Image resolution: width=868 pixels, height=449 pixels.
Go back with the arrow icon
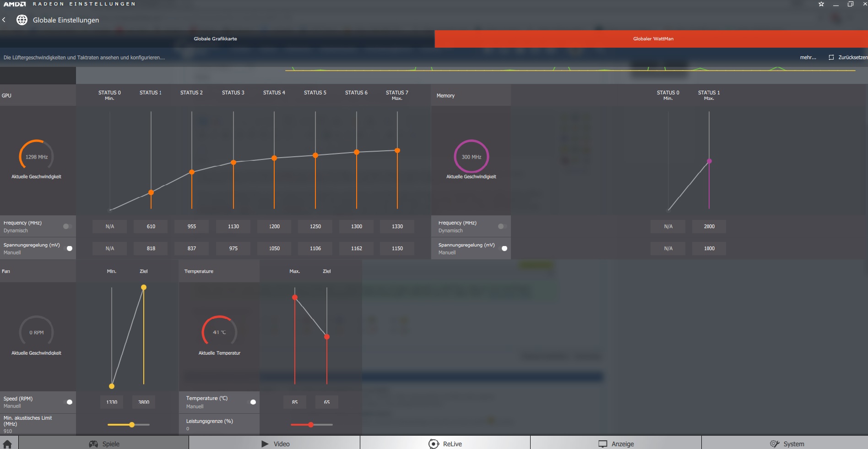coord(4,20)
